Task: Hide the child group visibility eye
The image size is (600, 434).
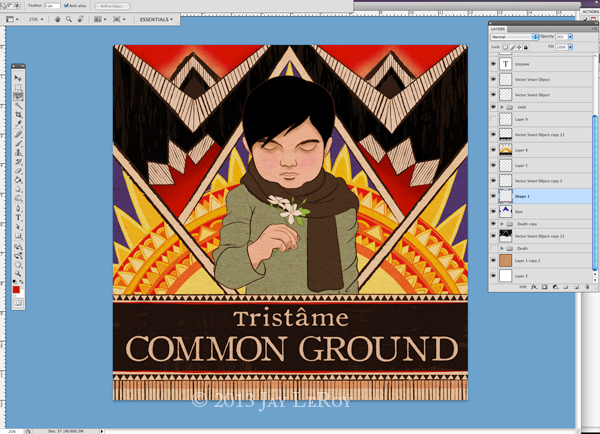Action: tap(493, 107)
